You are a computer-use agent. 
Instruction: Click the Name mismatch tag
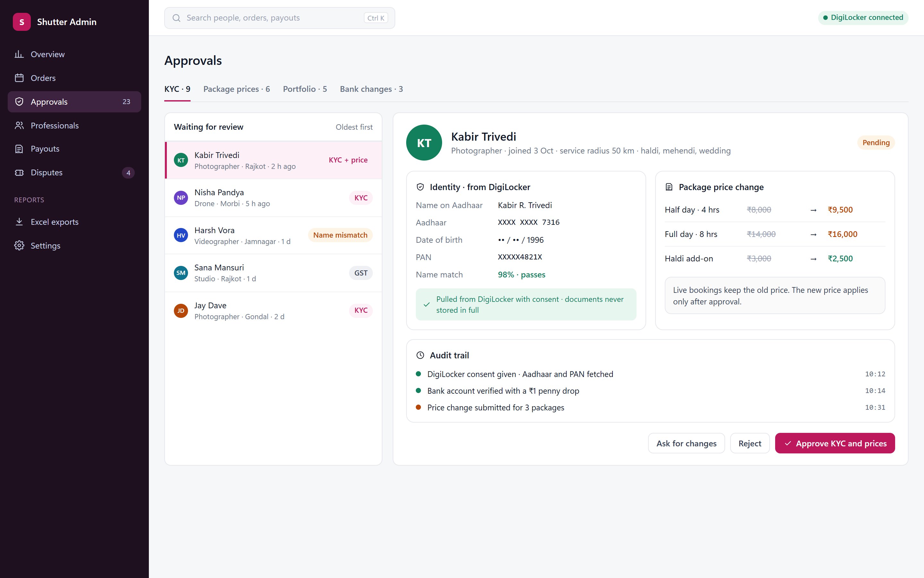[x=340, y=235]
